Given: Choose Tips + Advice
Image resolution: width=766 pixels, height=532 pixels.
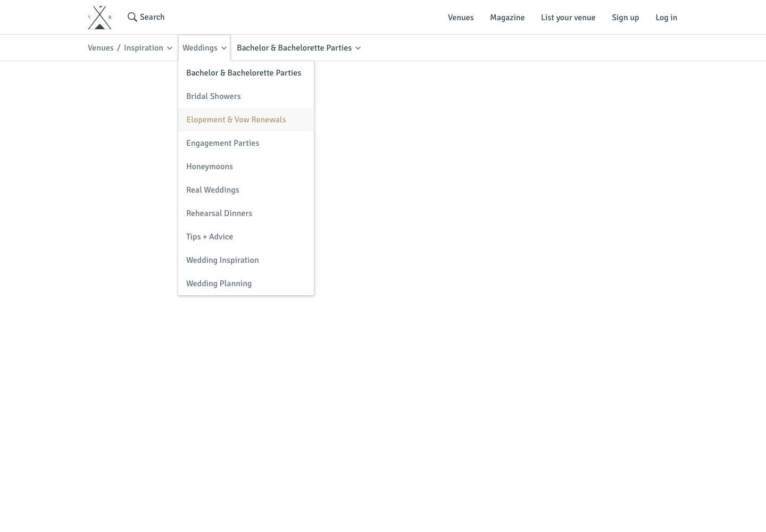Looking at the screenshot, I should coord(246,237).
